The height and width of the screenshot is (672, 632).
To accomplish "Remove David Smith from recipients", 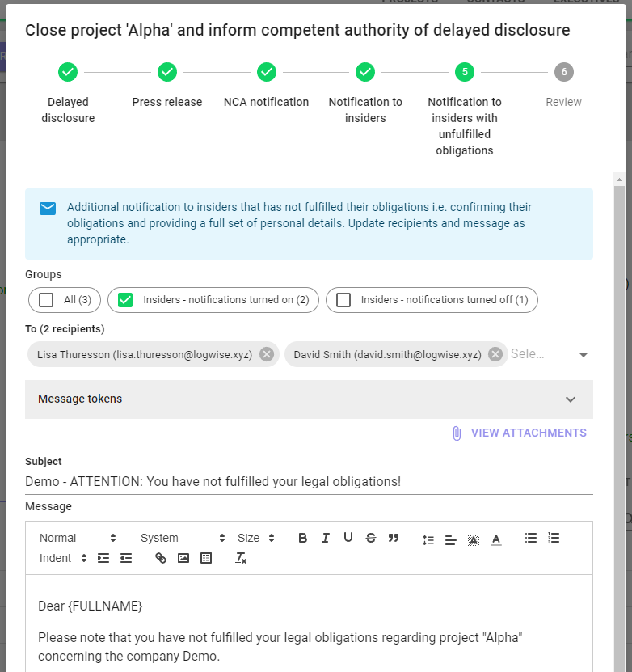I will coord(495,354).
